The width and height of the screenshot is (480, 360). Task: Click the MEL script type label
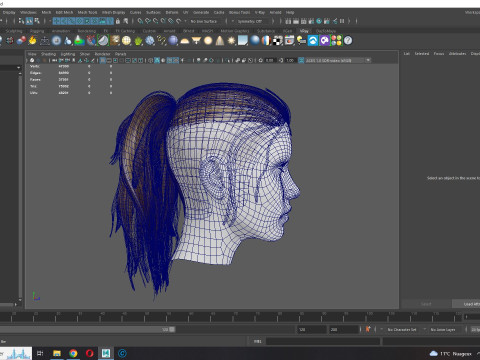pyautogui.click(x=258, y=341)
